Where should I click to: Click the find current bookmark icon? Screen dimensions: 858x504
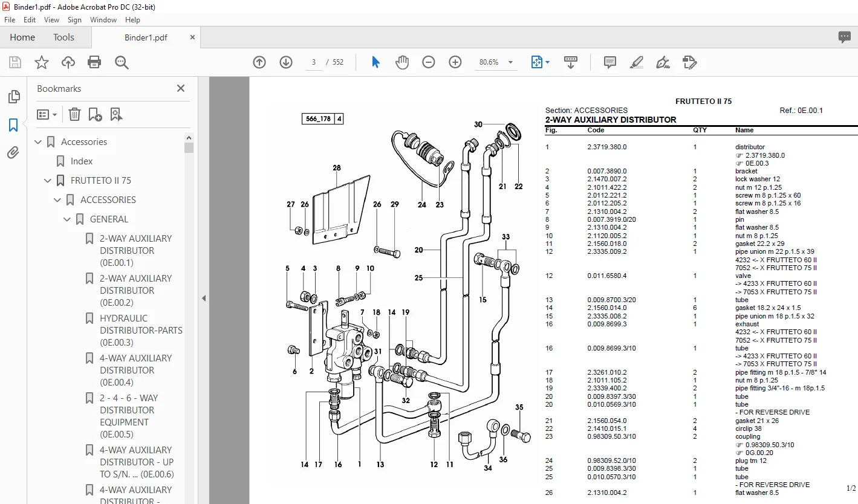tap(116, 114)
